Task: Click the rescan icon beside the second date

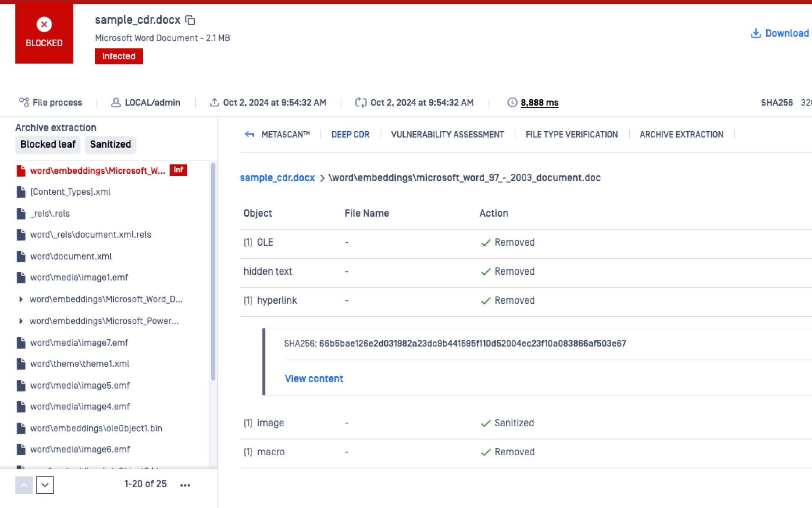Action: [x=361, y=102]
